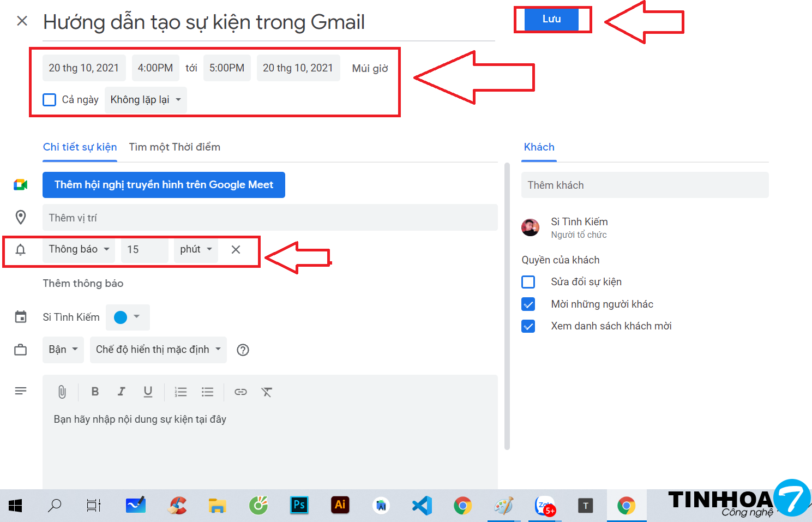Open the blue calendar color picker
The image size is (812, 522).
tap(127, 317)
